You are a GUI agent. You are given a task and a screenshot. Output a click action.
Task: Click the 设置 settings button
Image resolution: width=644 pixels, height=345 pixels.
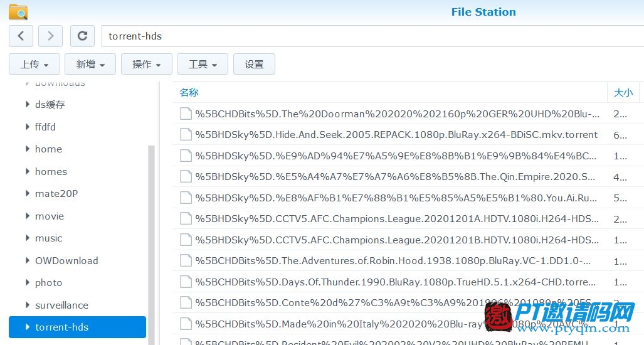point(254,64)
